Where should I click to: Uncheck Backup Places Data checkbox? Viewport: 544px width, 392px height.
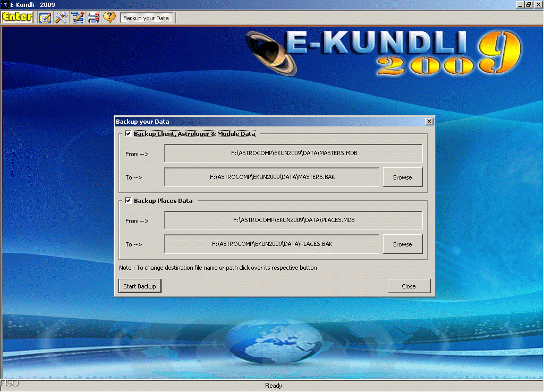click(128, 200)
